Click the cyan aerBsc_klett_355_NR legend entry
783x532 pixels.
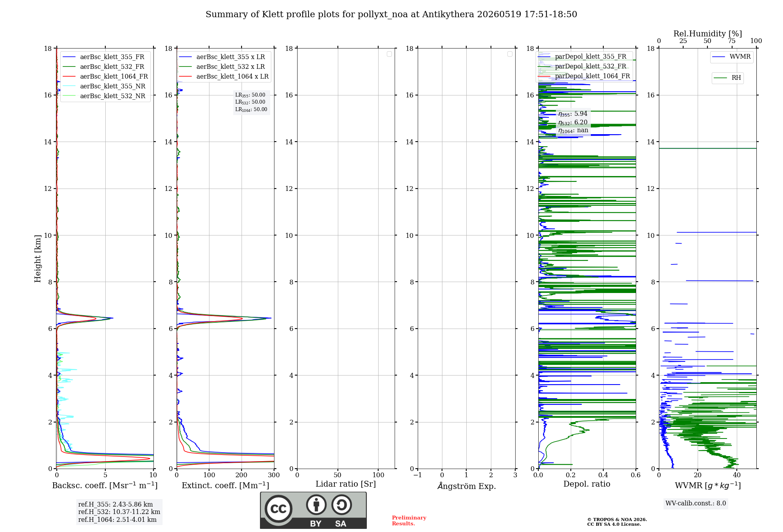click(104, 86)
